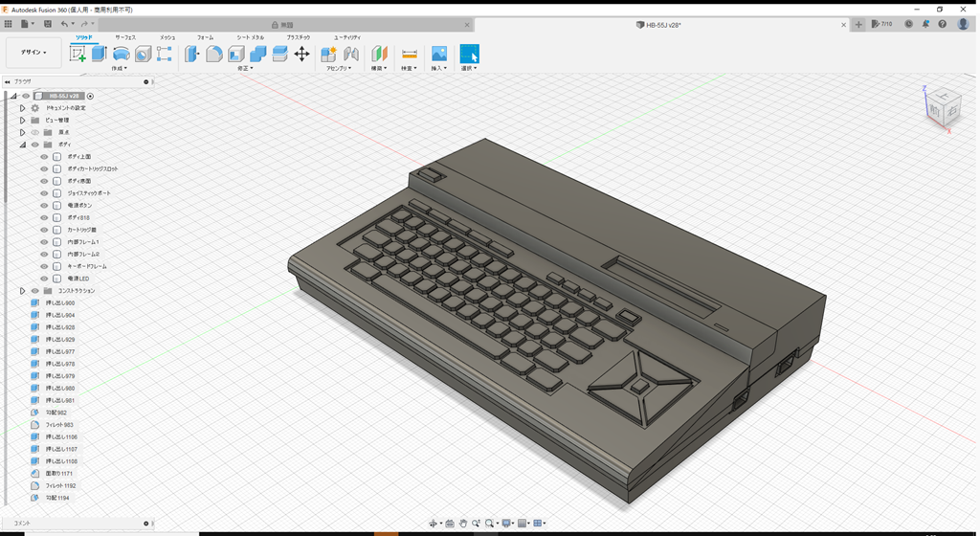Click the Save icon in top bar
Viewport: 980px width, 536px height.
(x=48, y=24)
